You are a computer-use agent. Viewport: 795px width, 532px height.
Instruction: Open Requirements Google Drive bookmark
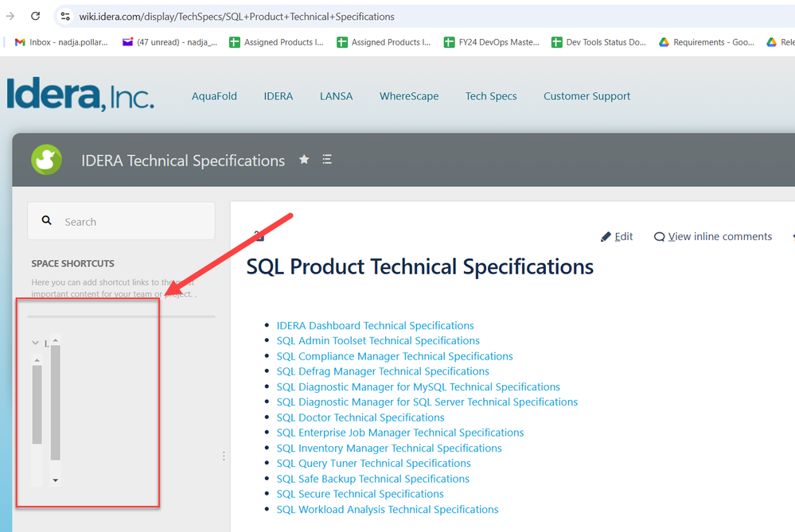click(707, 43)
